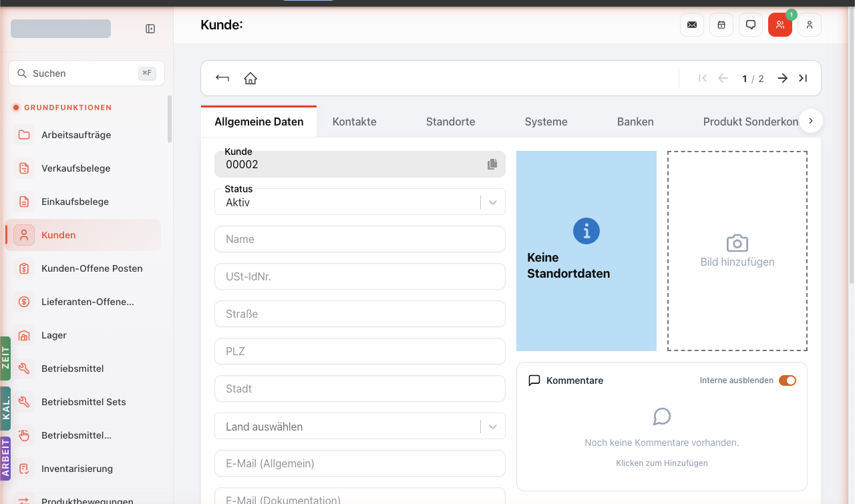Click the Kommentare heading
Viewport: 855px width, 504px height.
point(574,381)
